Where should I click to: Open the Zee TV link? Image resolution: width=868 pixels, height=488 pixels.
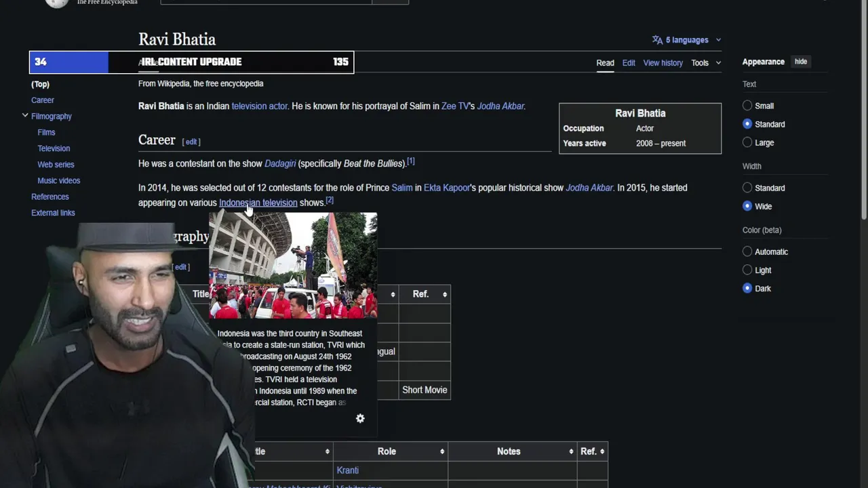[455, 106]
